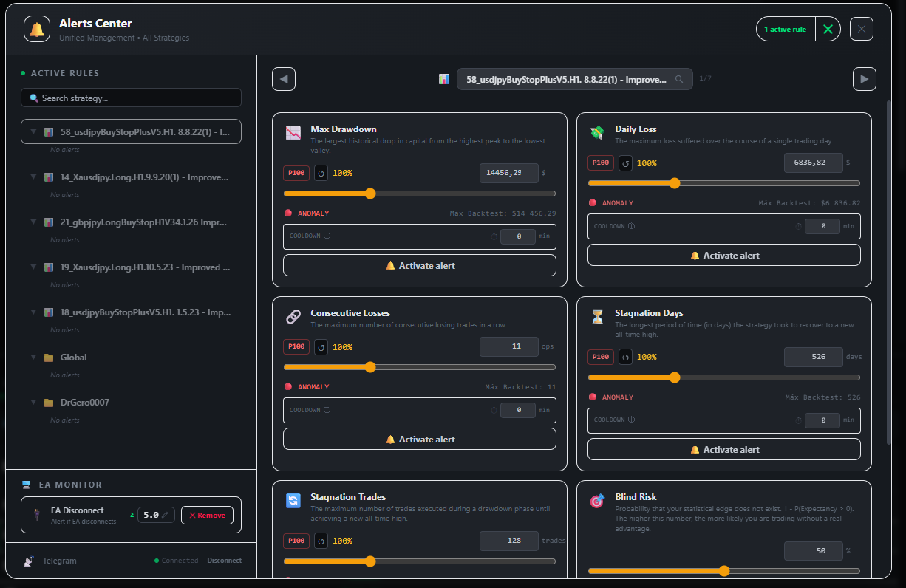Select 14_Xausdjpy.Long.H1.9.9.20 strategy

pyautogui.click(x=132, y=177)
